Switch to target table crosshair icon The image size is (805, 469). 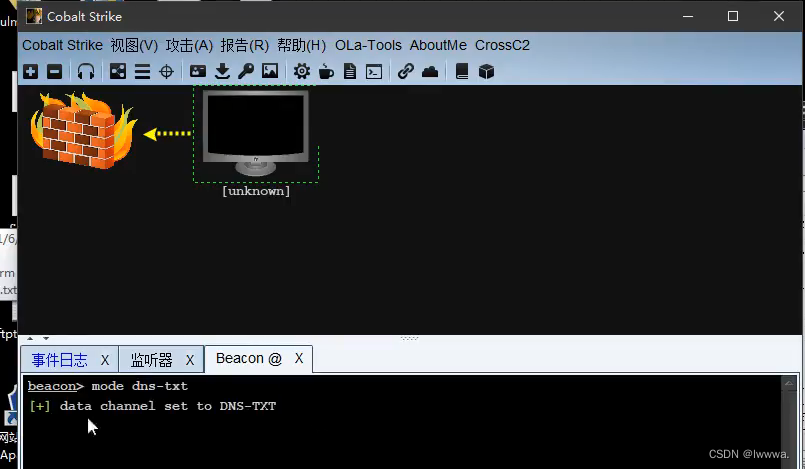tap(166, 72)
